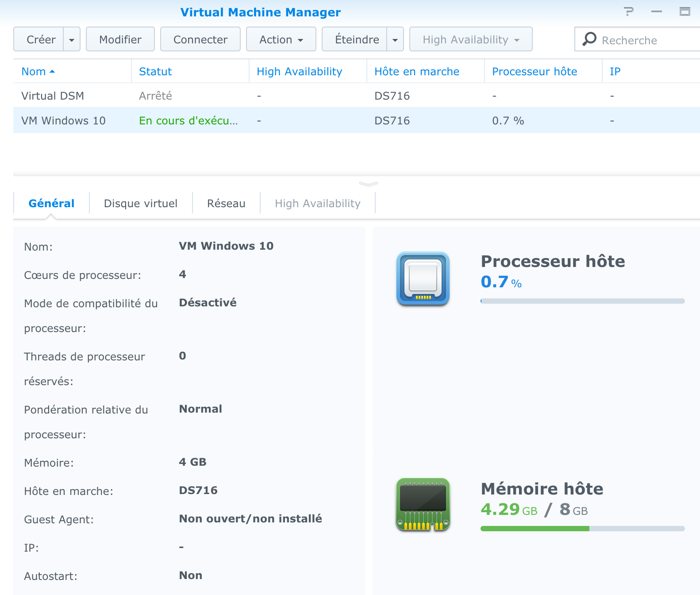Expand the Éteindre dropdown arrow
Screen dimensions: 700x595
395,39
